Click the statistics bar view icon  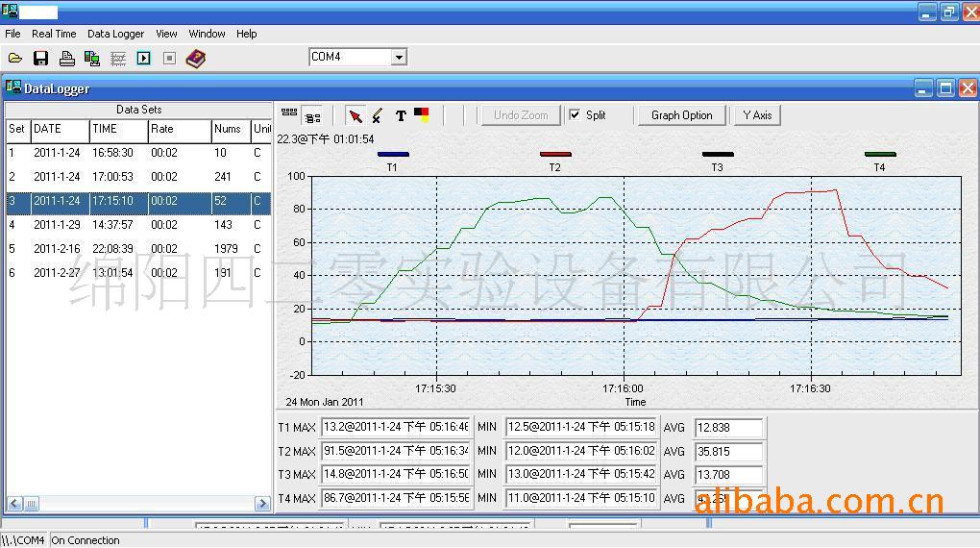(289, 112)
